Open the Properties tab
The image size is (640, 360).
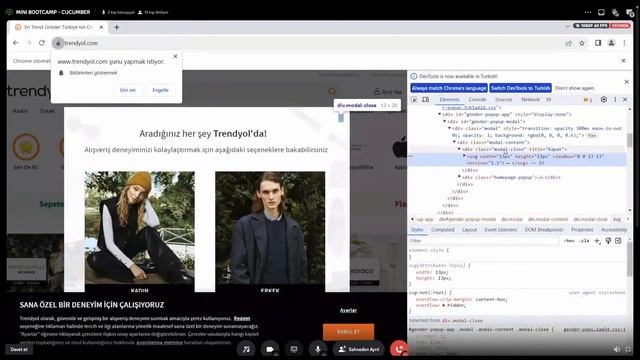tap(582, 230)
